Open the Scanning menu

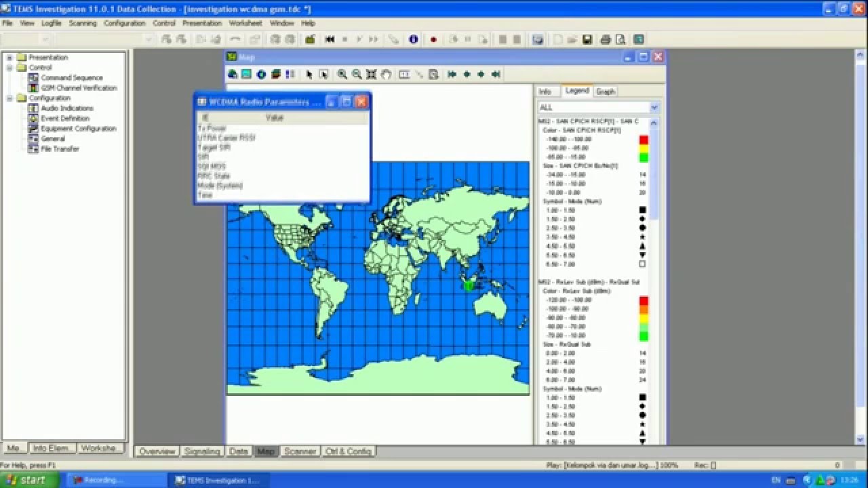click(83, 23)
